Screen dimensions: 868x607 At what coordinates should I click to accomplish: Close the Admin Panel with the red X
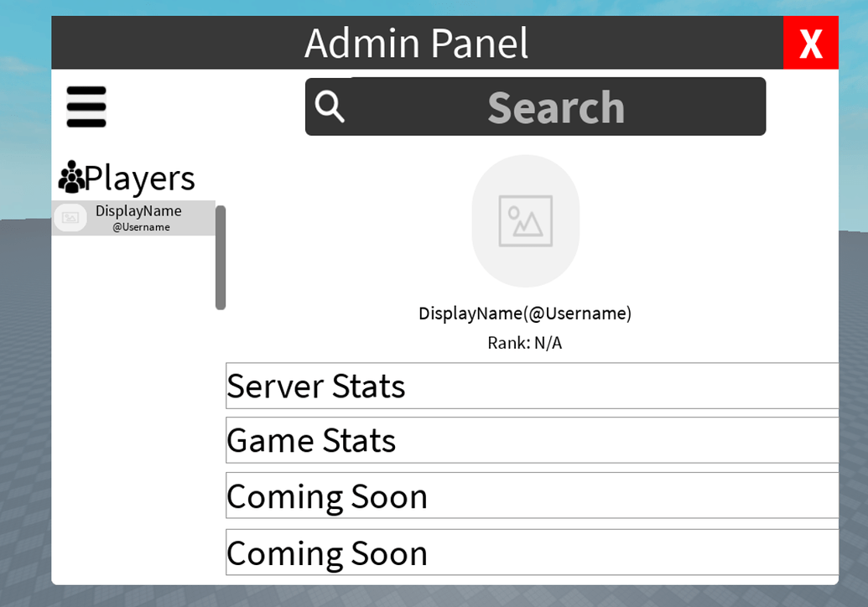click(x=810, y=43)
